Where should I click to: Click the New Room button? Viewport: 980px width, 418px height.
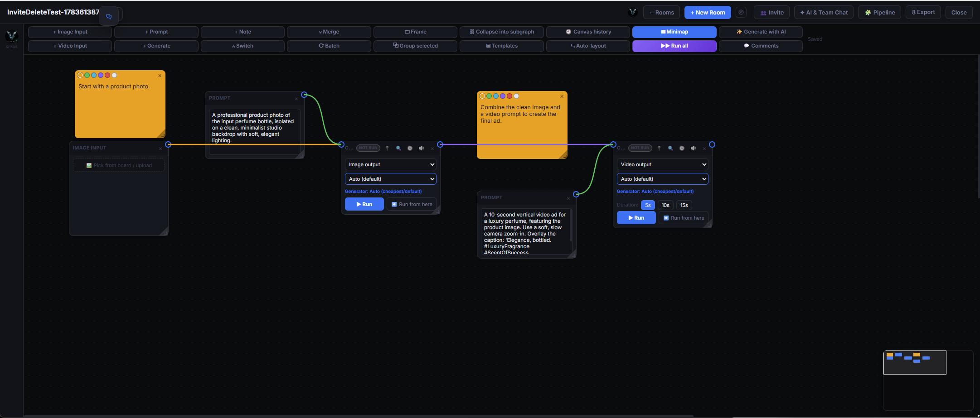tap(708, 12)
